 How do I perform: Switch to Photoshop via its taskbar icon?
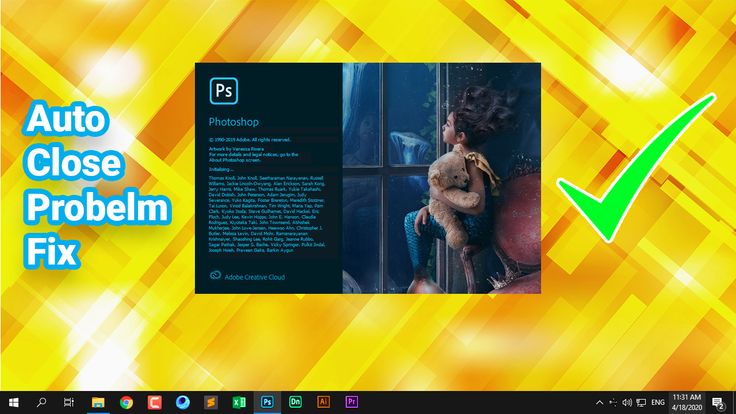[267, 402]
